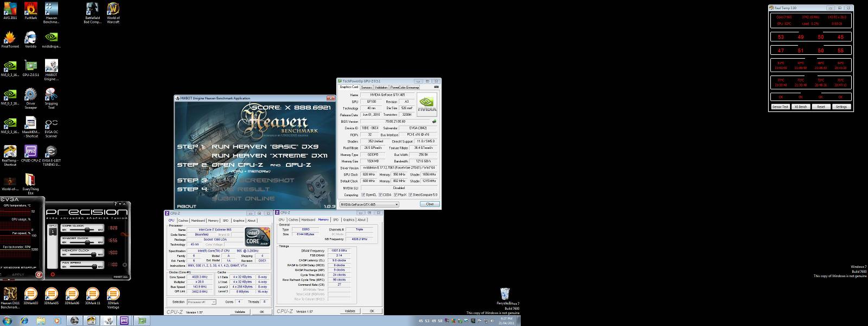Open Windows Explorer from the taskbar

pyautogui.click(x=42, y=321)
